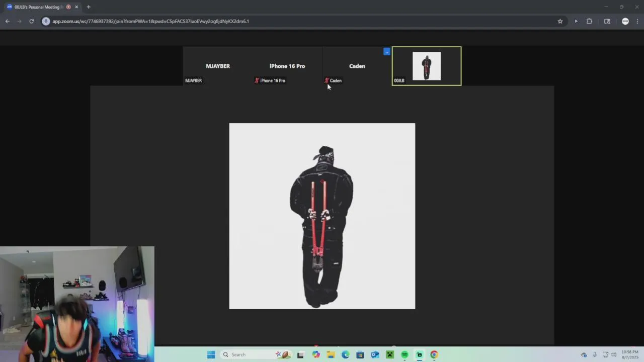This screenshot has height=362, width=644.
Task: Select the Caden participant tile
Action: 357,66
